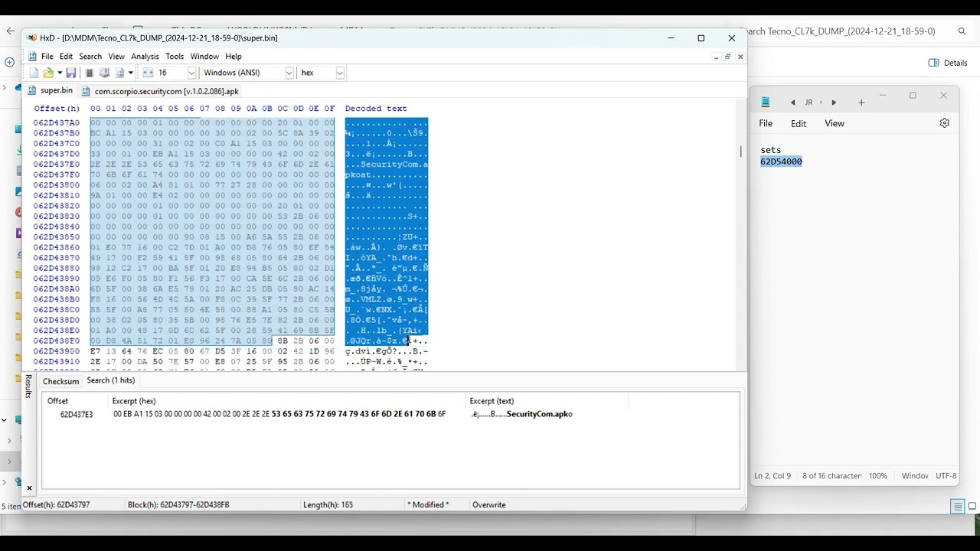Image resolution: width=980 pixels, height=551 pixels.
Task: Click File Explorer search magnifier icon
Action: coord(962,31)
